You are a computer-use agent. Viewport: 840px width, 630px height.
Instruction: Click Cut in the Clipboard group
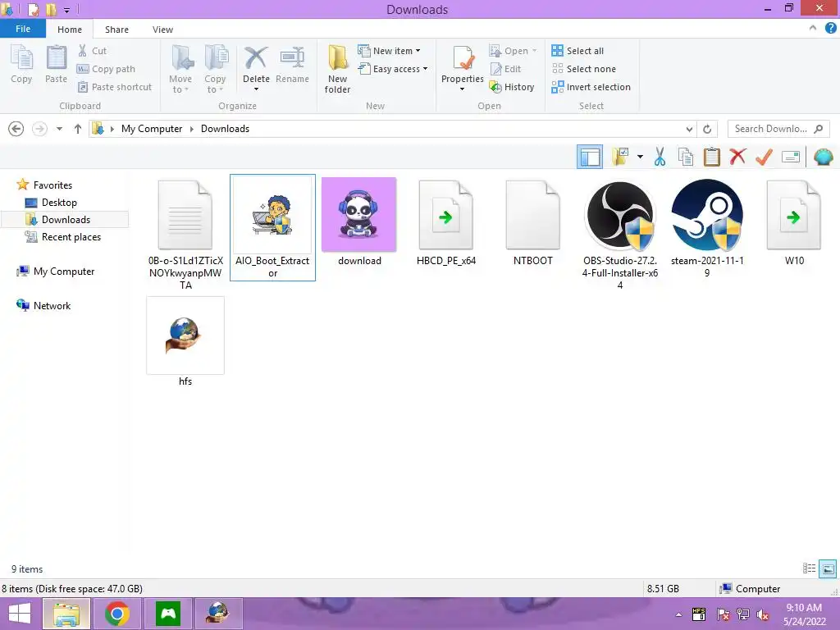tap(92, 51)
